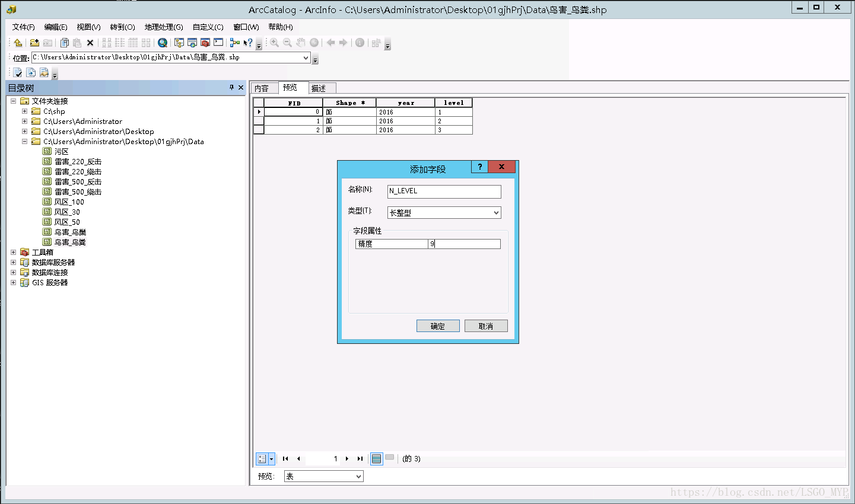Click the 精度 value field
This screenshot has height=504, width=855.
464,244
